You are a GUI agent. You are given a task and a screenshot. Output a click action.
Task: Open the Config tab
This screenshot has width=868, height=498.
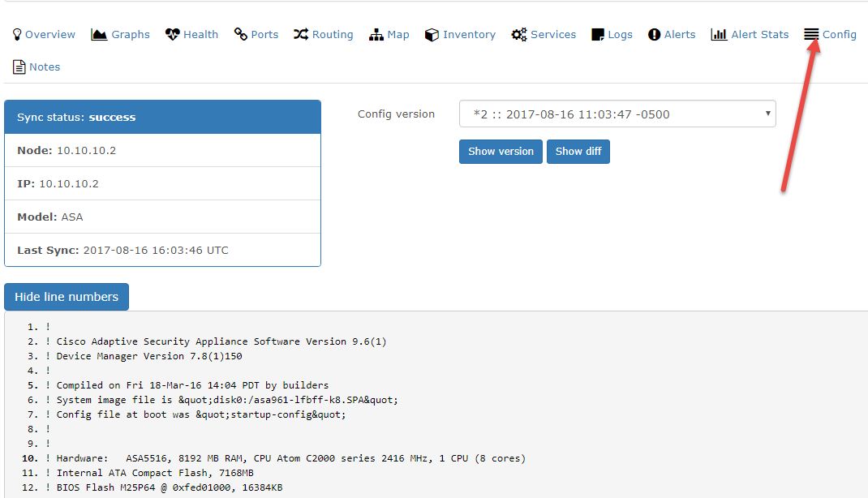tap(830, 34)
